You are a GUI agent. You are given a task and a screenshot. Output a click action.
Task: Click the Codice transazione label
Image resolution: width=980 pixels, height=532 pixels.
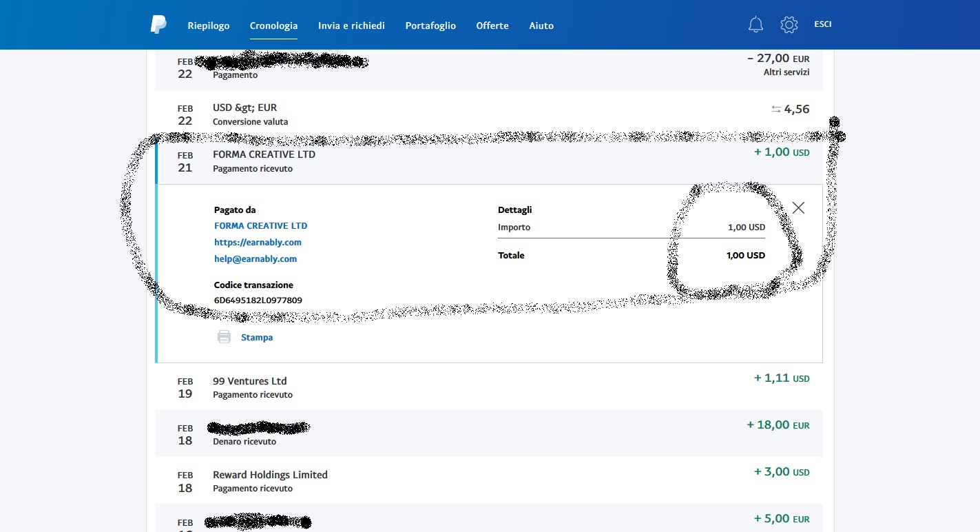(x=253, y=285)
